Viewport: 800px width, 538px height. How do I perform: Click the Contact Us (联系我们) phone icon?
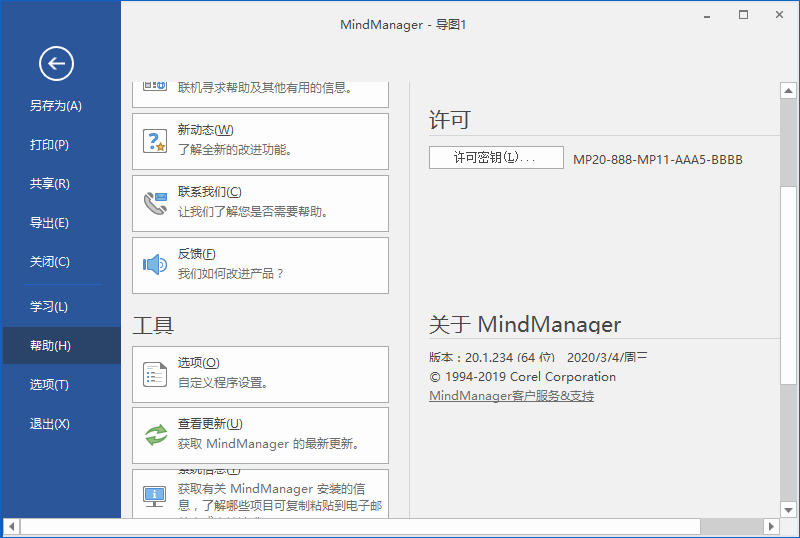[x=155, y=203]
